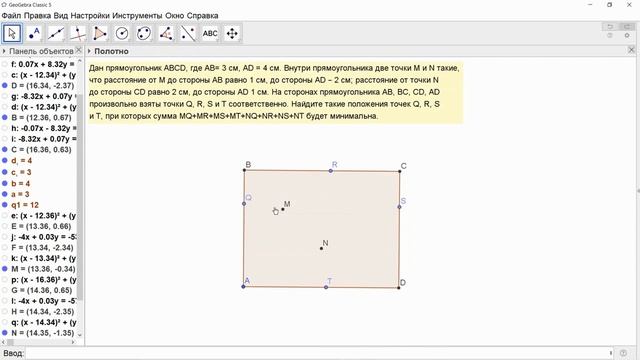Screen dimensions: 640x360
Task: Toggle visibility of point N in list
Action: [x=5, y=333]
